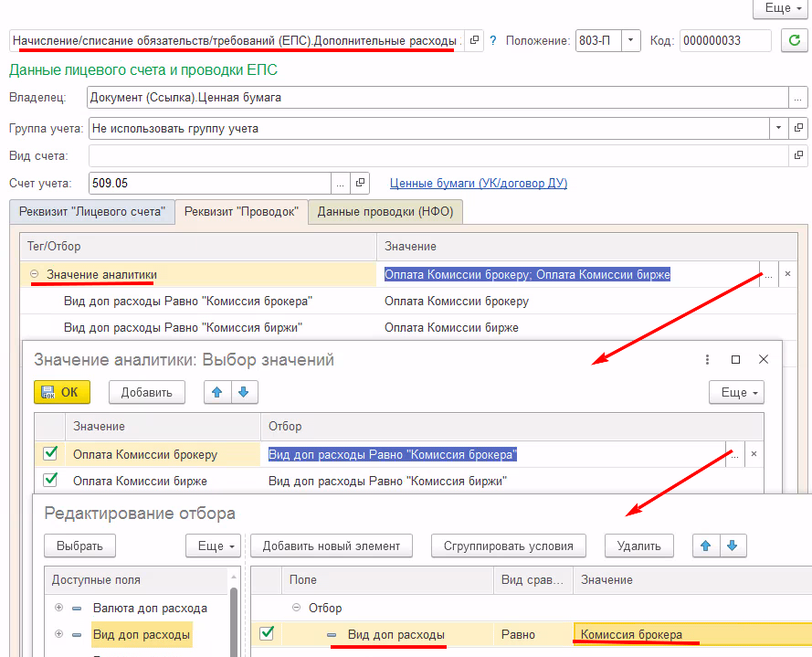Clear the Значение аналитики value with x
This screenshot has height=657, width=812.
pos(787,273)
